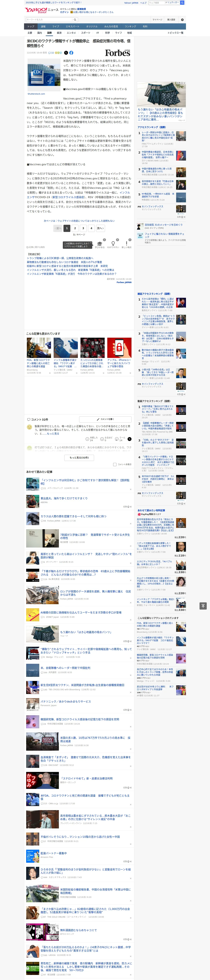
Task: Open the Forbes JAPAN logo
Action: click(x=117, y=53)
